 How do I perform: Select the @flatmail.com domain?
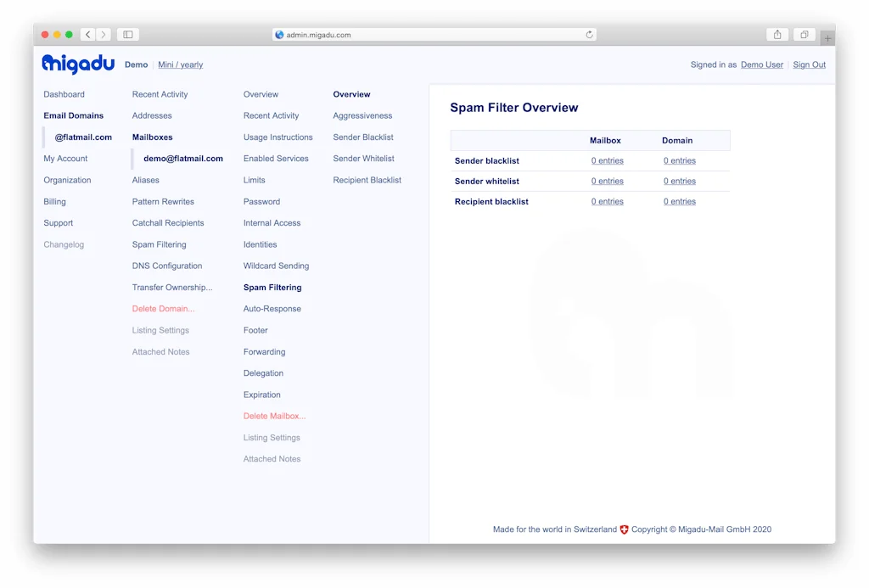[x=83, y=137]
